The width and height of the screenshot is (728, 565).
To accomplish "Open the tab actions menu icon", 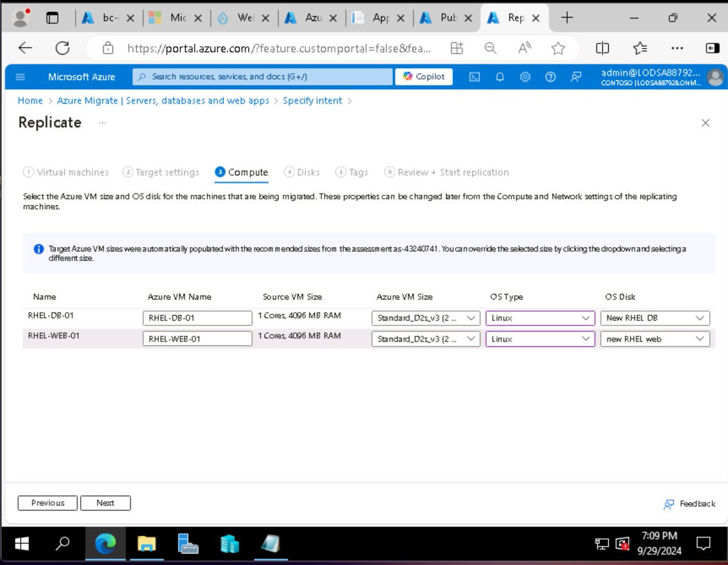I will [53, 18].
